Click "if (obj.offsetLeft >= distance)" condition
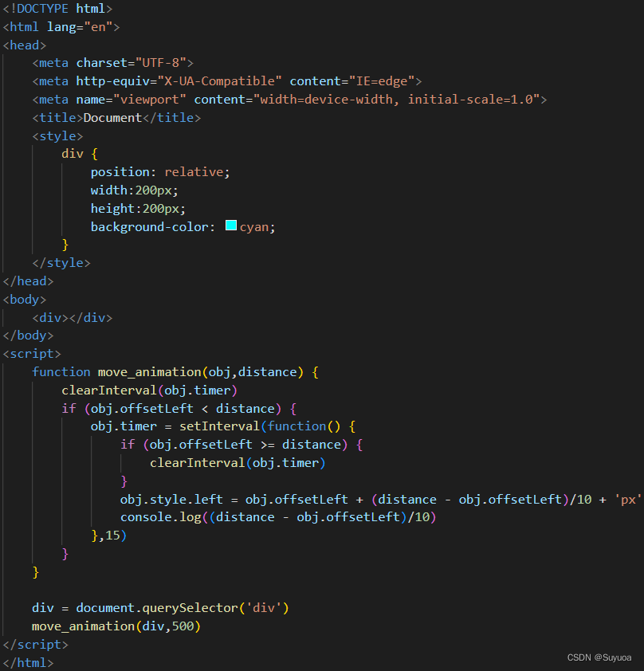 click(x=234, y=445)
